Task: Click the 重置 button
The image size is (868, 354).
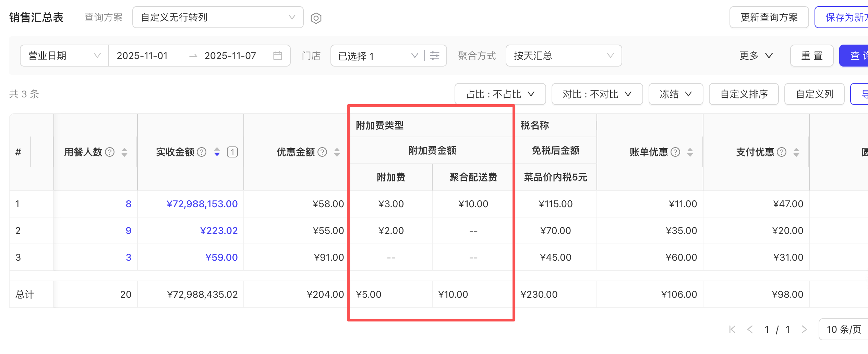Action: pos(811,56)
